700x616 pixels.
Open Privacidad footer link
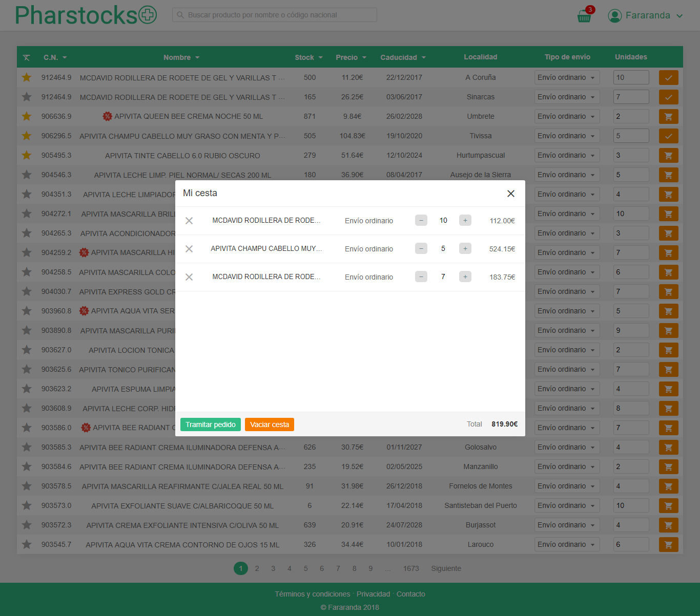[373, 594]
